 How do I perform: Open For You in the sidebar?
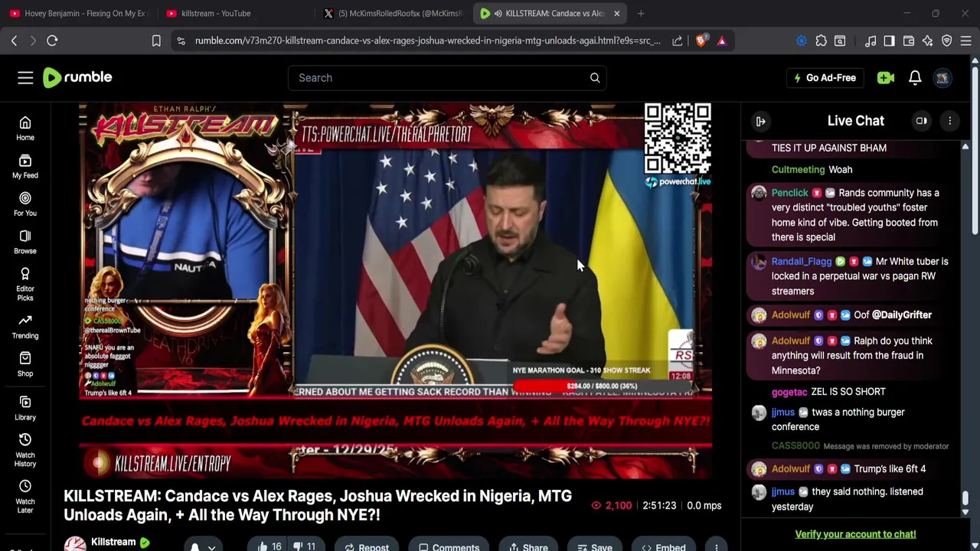(x=25, y=204)
